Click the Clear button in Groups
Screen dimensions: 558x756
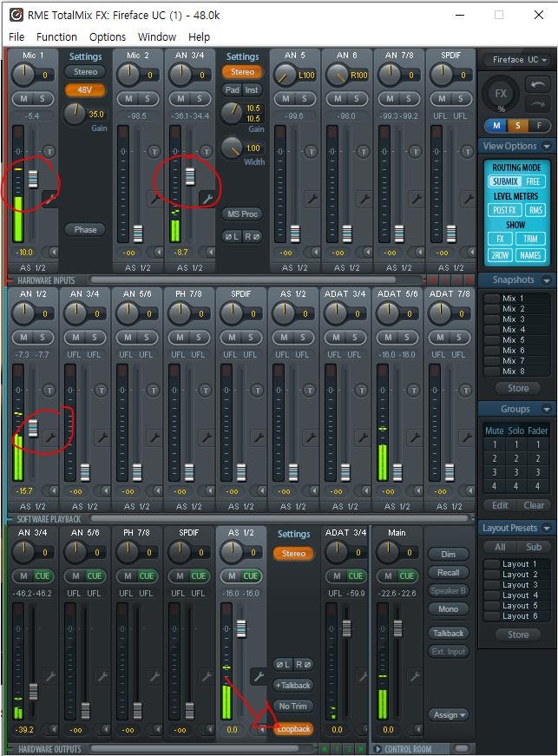point(534,505)
